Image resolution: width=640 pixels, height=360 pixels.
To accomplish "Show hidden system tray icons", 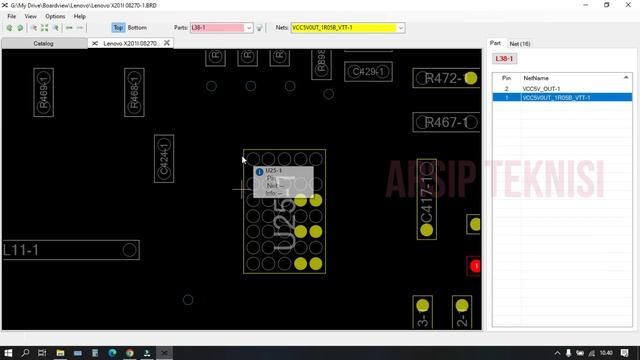I will click(x=557, y=353).
